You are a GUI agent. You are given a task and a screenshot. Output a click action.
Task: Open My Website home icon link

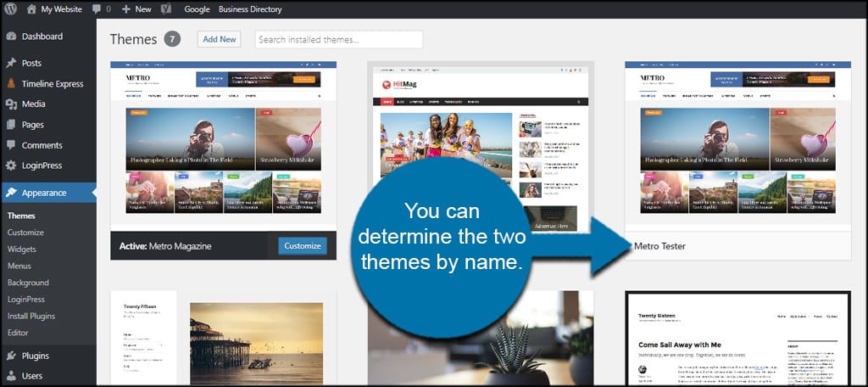31,8
